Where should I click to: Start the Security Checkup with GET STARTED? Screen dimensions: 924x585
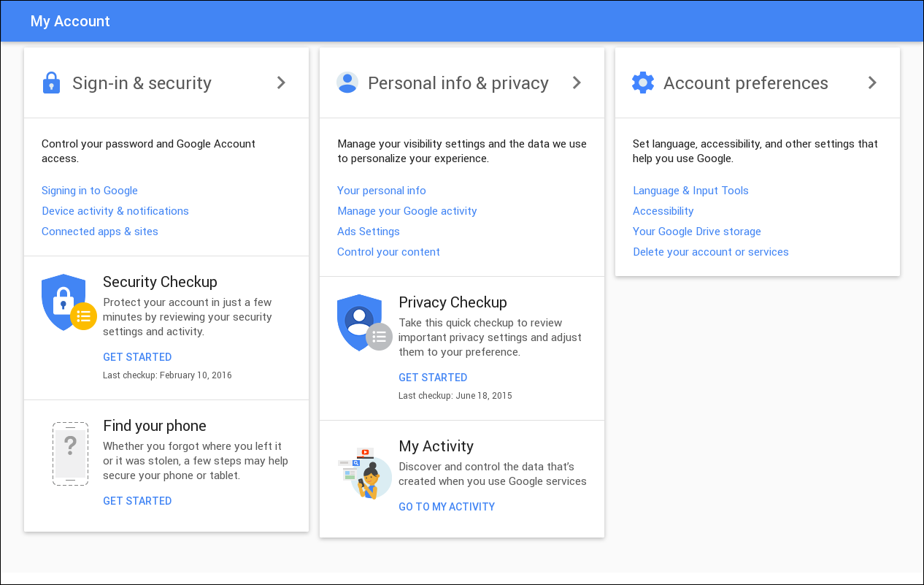coord(137,357)
